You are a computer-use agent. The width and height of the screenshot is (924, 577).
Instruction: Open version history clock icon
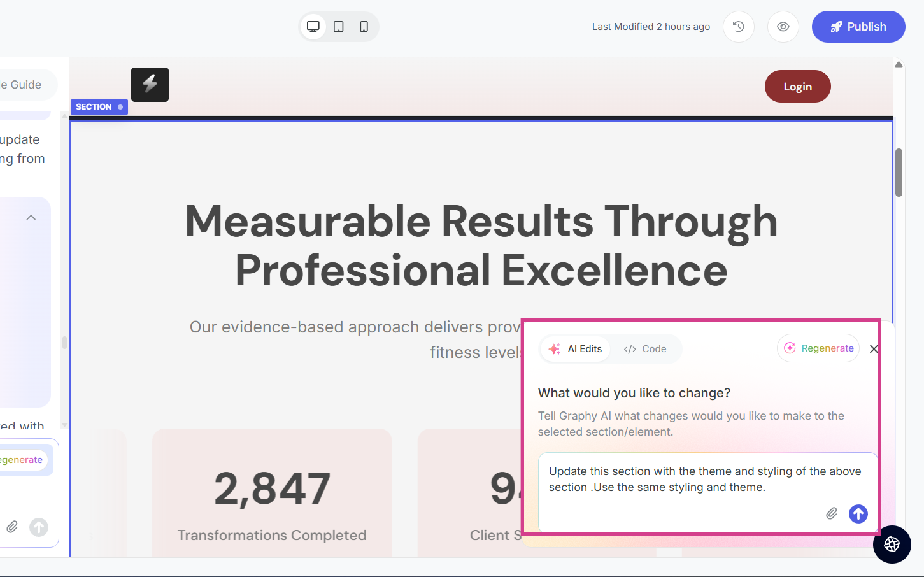739,27
